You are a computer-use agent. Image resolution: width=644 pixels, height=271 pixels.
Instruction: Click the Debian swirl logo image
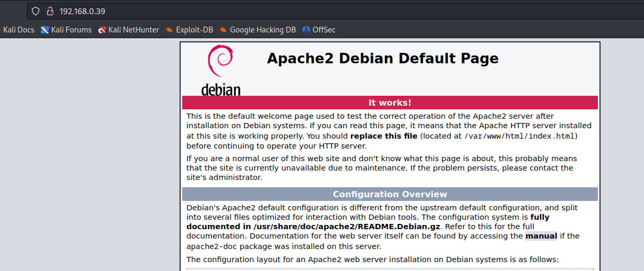[x=220, y=70]
